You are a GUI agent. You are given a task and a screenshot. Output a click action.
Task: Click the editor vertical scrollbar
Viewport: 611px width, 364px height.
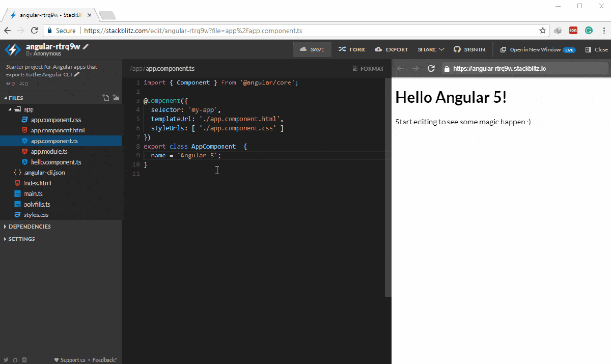click(388, 187)
